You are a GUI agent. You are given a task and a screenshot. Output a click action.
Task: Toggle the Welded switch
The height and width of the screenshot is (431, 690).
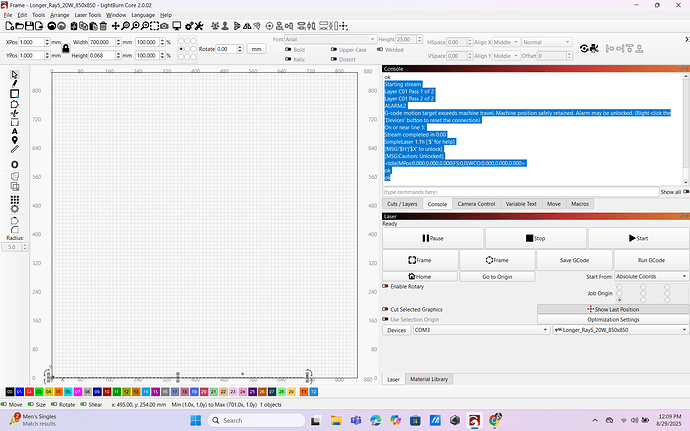[380, 49]
